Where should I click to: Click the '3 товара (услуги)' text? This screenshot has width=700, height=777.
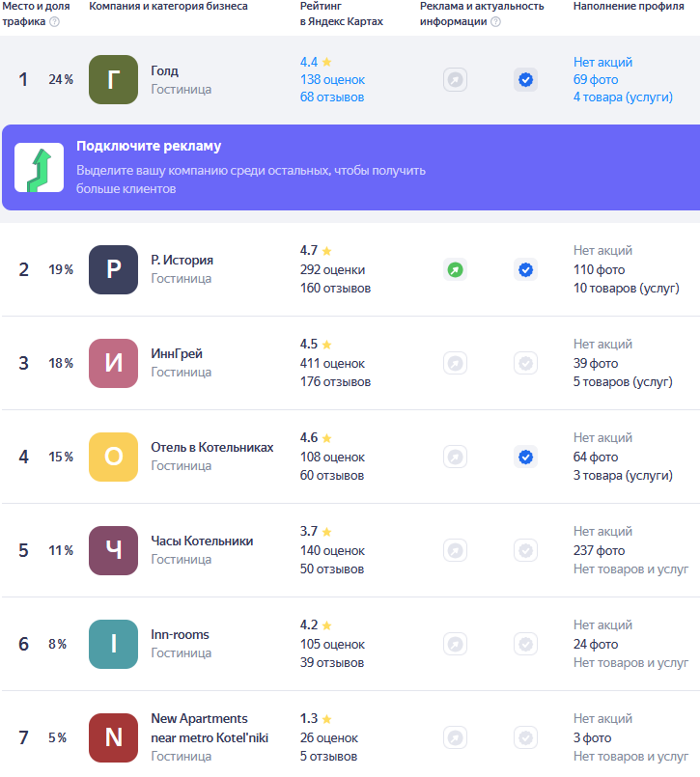tap(623, 475)
